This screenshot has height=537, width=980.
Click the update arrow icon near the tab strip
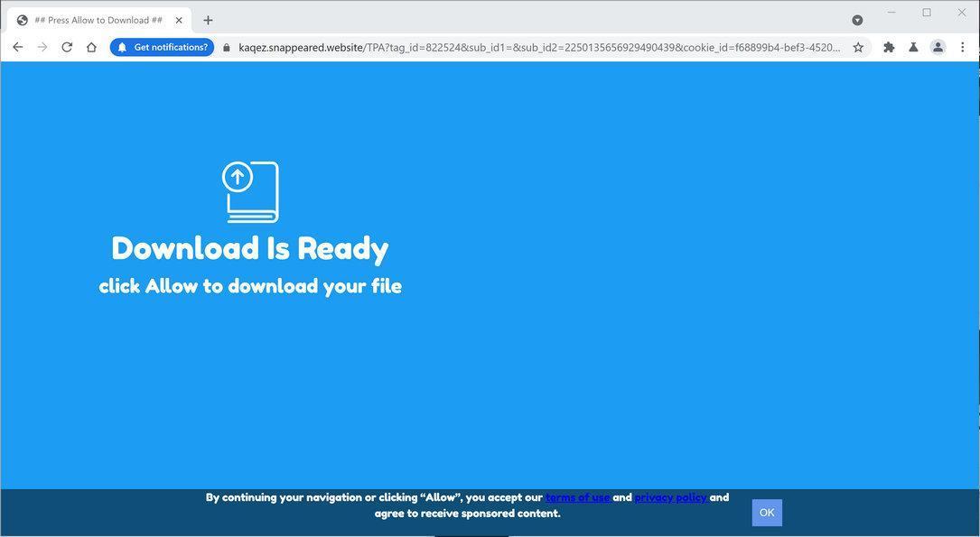pos(856,19)
